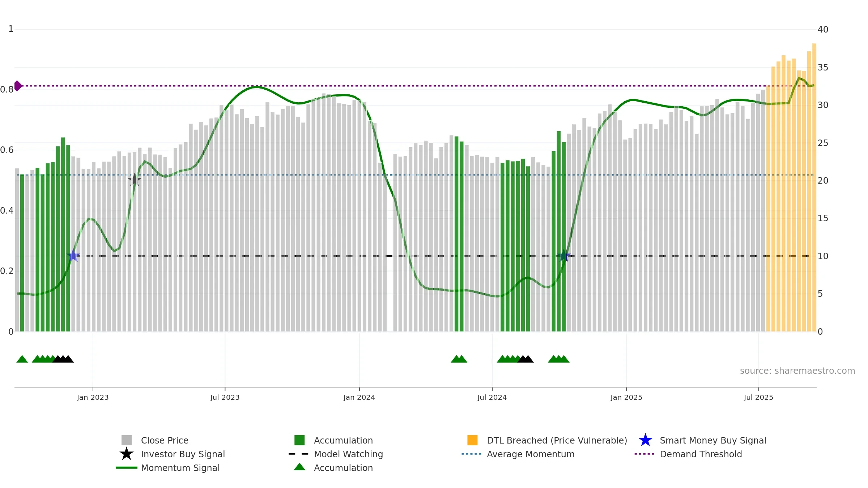Click the source: sharemaestro.com text

[x=797, y=371]
